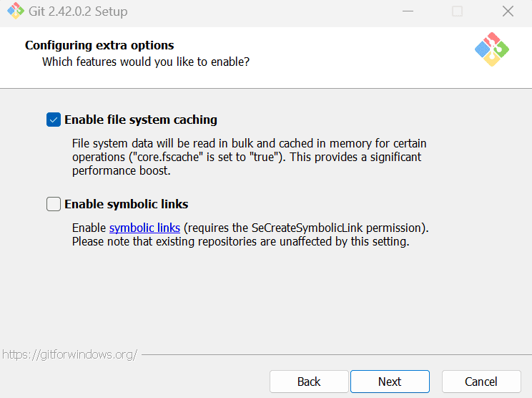Minimize the Git Setup window
532x398 pixels.
click(x=407, y=11)
